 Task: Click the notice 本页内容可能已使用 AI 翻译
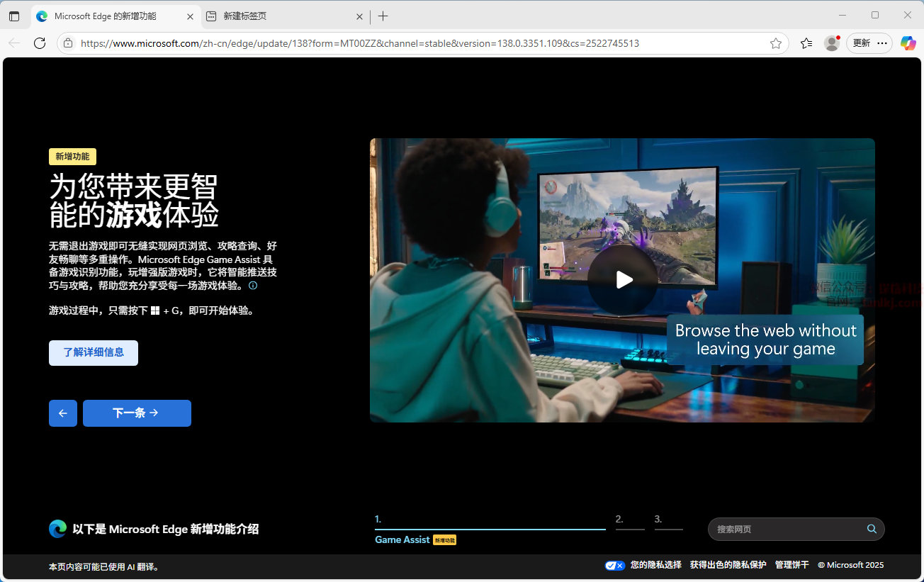(105, 567)
